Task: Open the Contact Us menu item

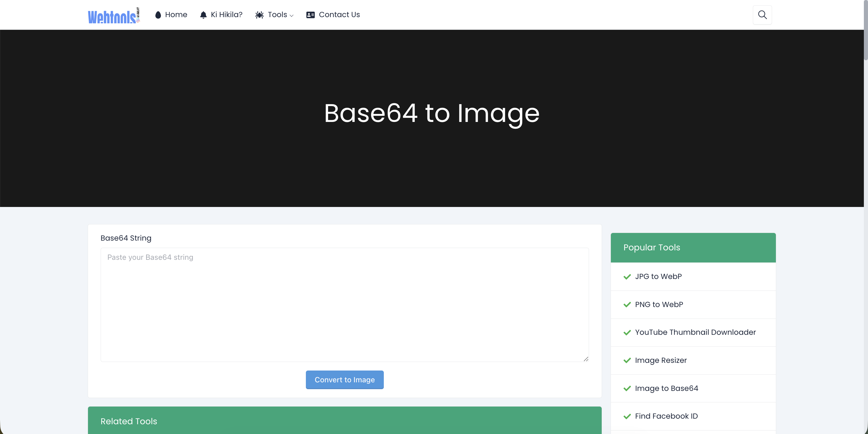Action: click(x=339, y=15)
